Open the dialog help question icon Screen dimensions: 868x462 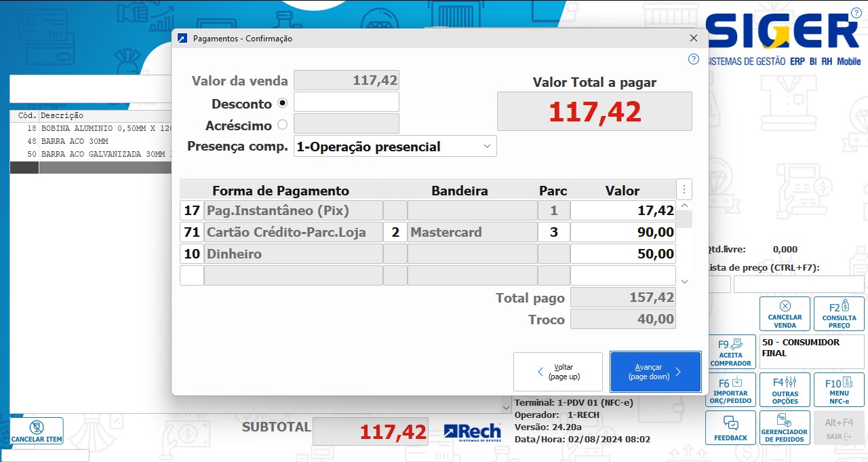[693, 59]
